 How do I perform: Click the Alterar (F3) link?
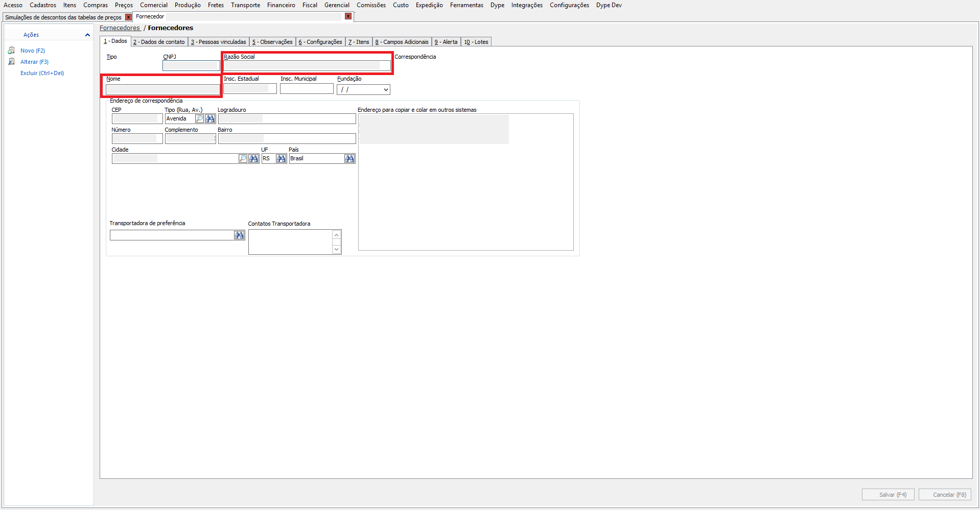(34, 62)
